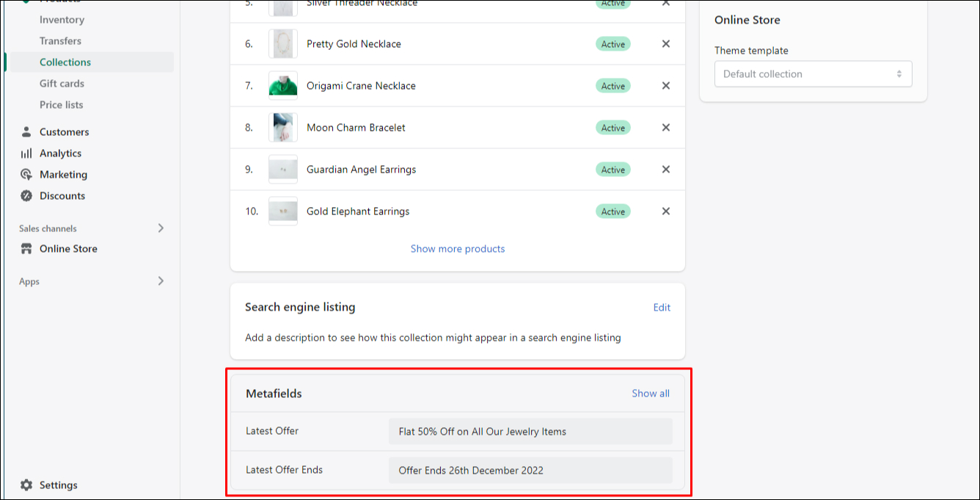Remove Gold Elephant Earrings with X
This screenshot has height=500, width=980.
tap(666, 211)
